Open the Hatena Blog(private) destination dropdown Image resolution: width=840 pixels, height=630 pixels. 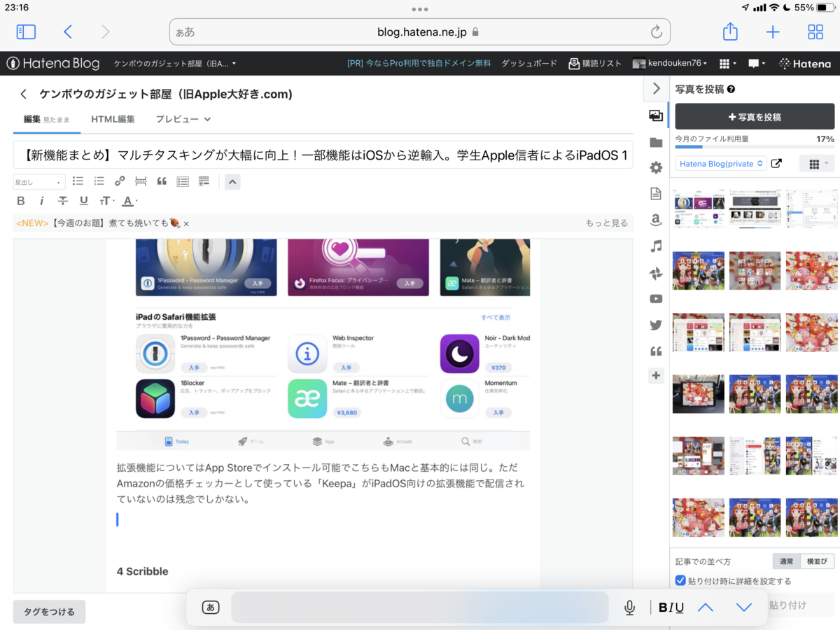[x=721, y=163]
